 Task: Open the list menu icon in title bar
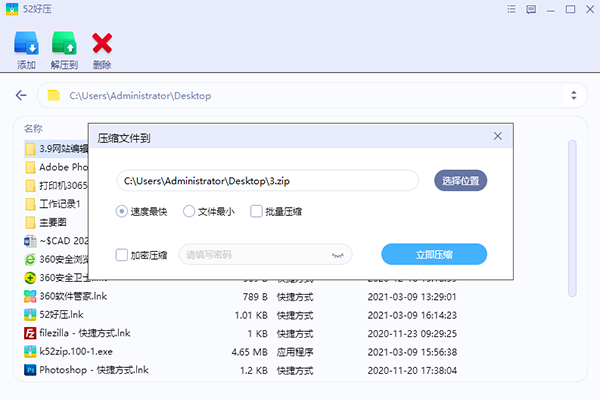tap(511, 9)
